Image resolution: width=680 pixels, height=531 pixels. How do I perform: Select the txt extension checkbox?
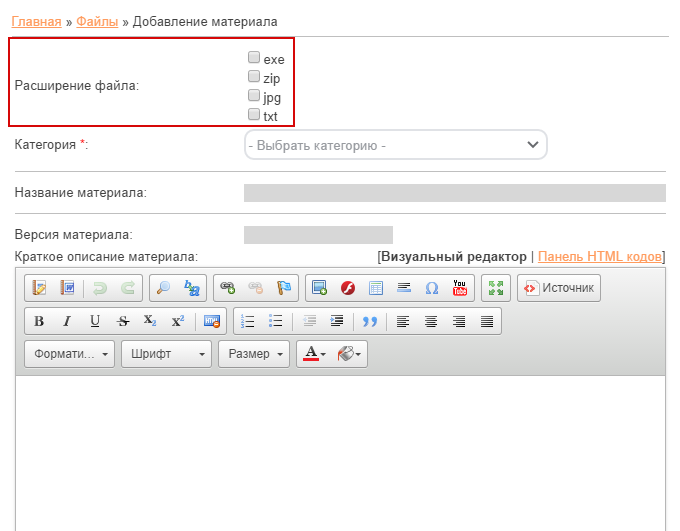click(254, 115)
